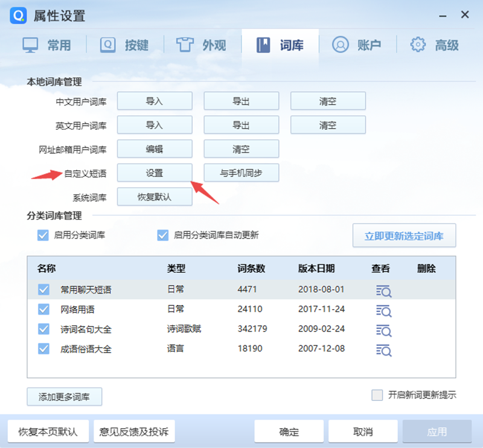Screen dimensions: 483x448
Task: Import the 中文用户词库
Action: pyautogui.click(x=155, y=101)
